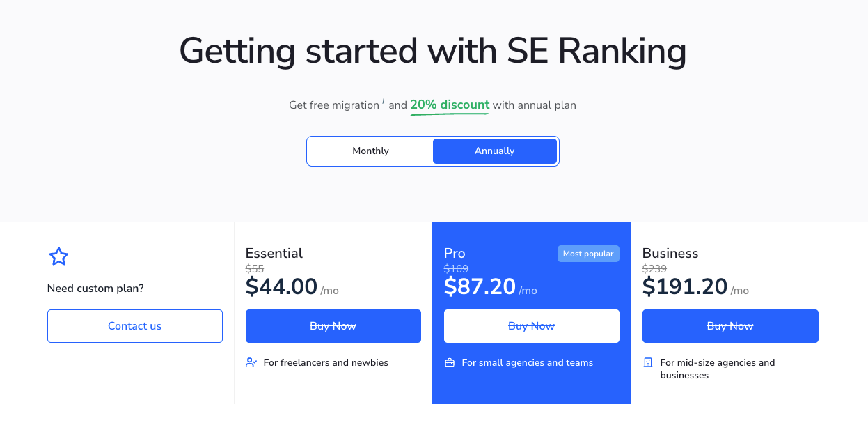Click the star icon above custom plan

tap(59, 256)
